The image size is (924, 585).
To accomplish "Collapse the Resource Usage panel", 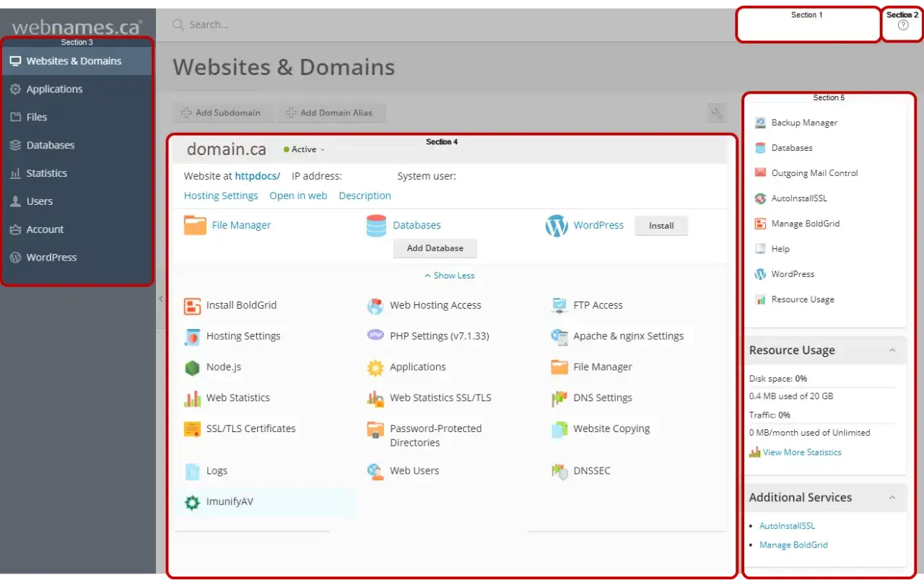I will [892, 351].
